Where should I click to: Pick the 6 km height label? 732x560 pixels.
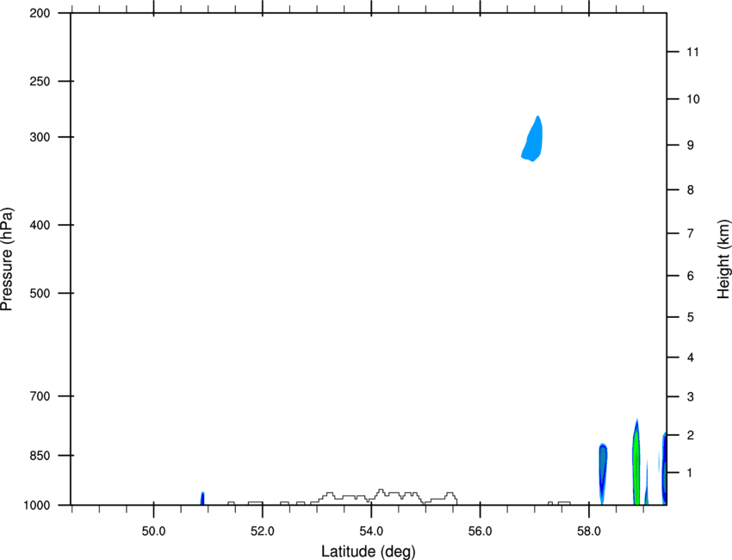click(691, 276)
